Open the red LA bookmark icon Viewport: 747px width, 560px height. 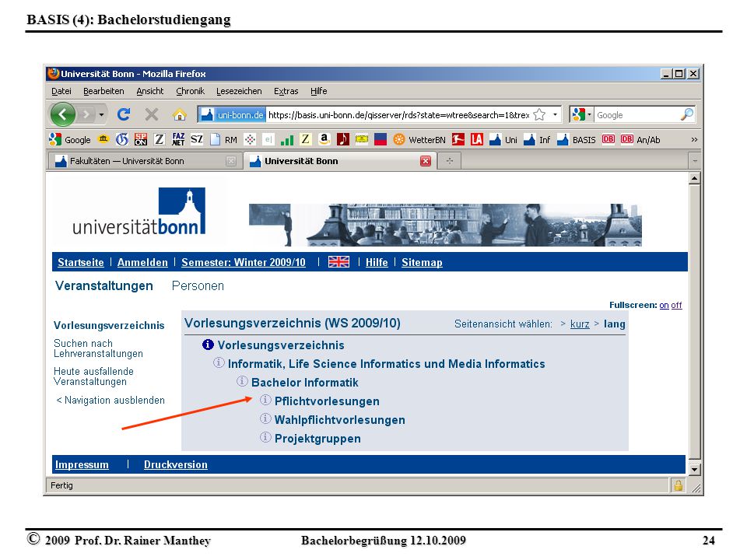click(x=477, y=139)
